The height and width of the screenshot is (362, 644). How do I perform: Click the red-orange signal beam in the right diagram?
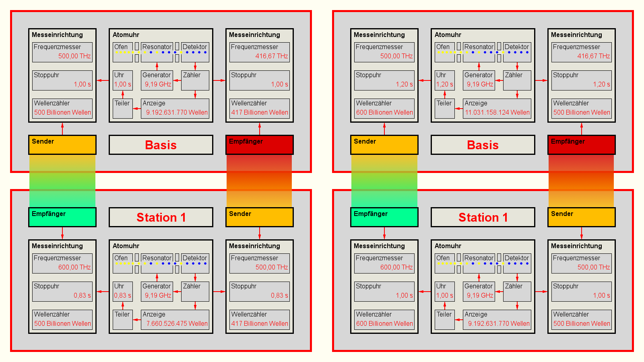(581, 181)
